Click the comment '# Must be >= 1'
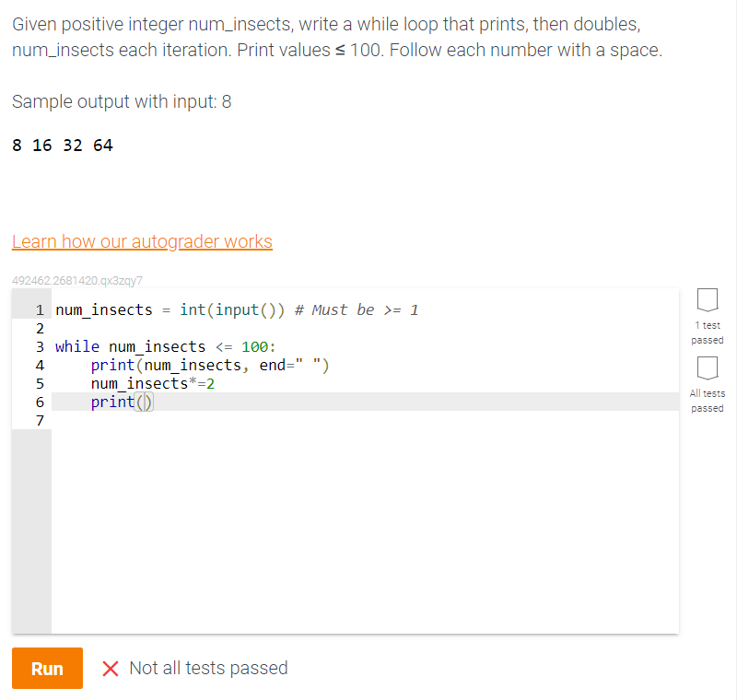 pos(356,309)
